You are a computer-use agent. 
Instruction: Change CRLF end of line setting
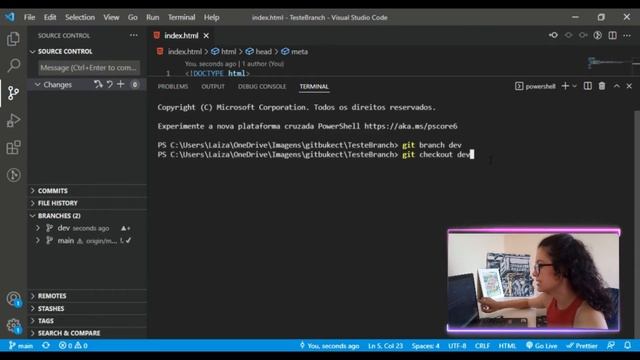tap(482, 346)
